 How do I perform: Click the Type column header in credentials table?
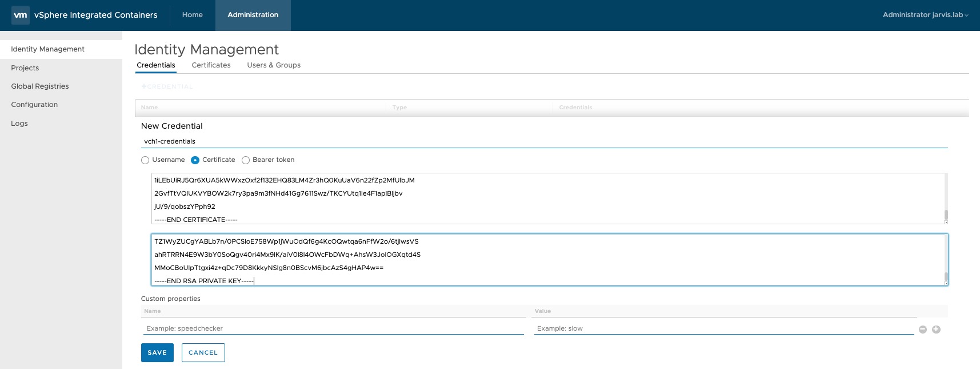point(399,108)
